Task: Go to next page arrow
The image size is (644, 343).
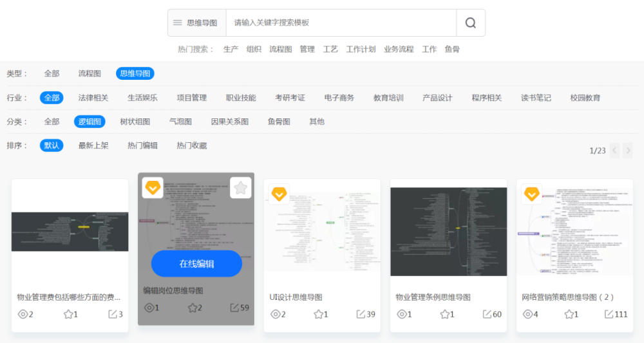Action: [628, 151]
